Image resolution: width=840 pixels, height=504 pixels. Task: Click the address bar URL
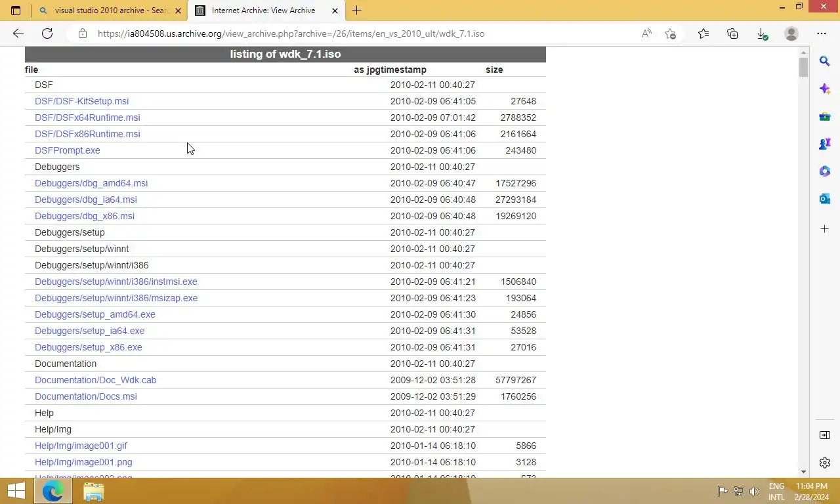[291, 33]
